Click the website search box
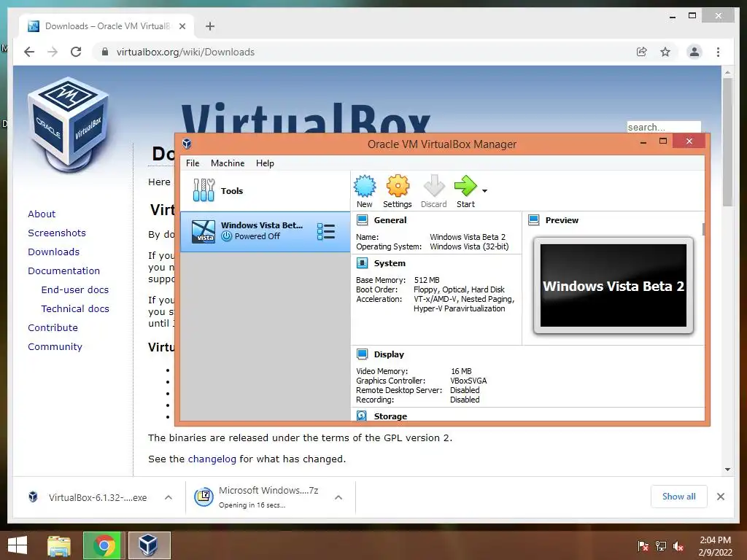This screenshot has height=560, width=747. [x=664, y=127]
